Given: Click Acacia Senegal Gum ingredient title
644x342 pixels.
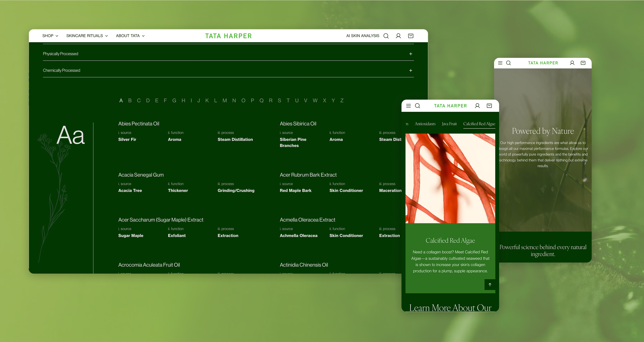Looking at the screenshot, I should pos(141,175).
